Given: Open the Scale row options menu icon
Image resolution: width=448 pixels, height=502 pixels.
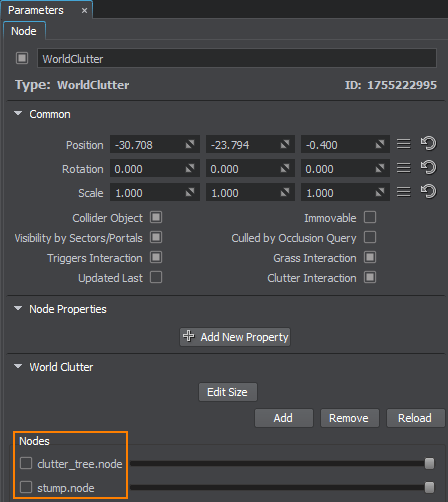Looking at the screenshot, I should 404,192.
